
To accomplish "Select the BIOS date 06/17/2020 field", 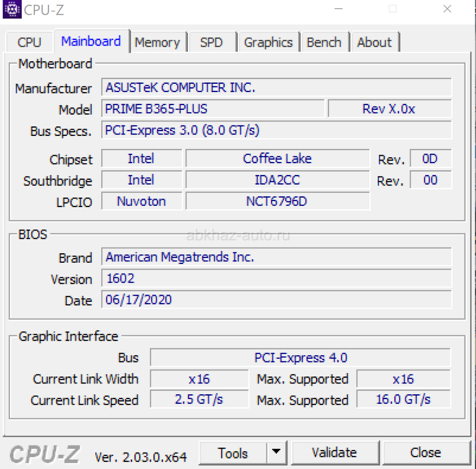I will 276,300.
